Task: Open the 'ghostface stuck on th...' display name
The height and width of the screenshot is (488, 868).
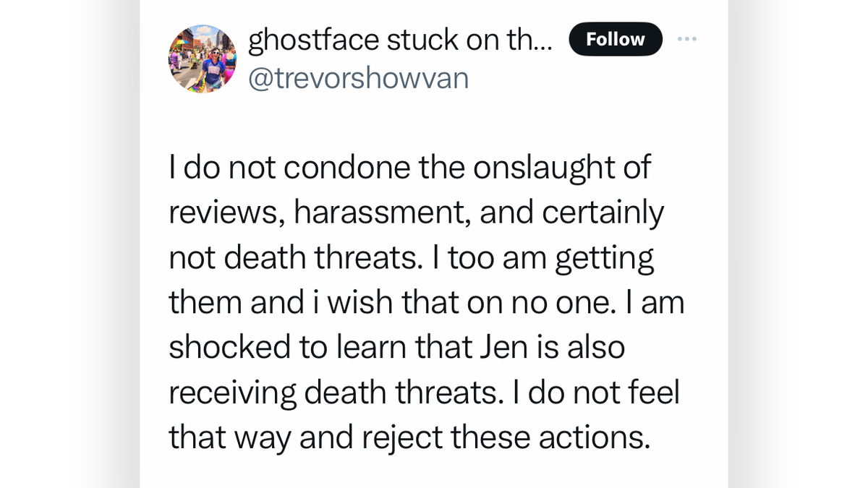Action: (400, 40)
